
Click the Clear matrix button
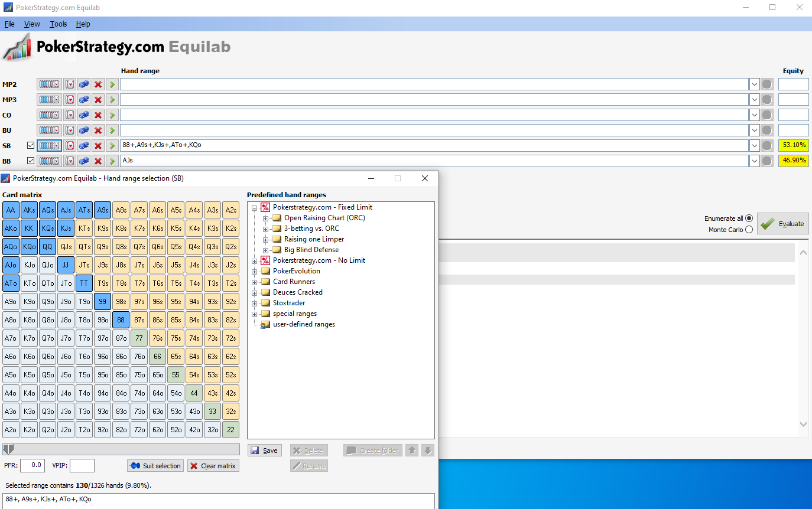[213, 466]
